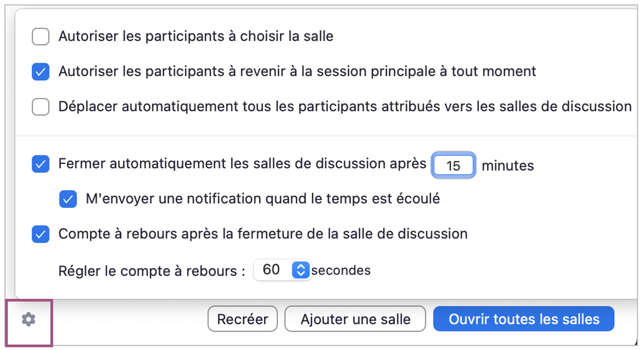Uncheck return to main session anytime
This screenshot has width=644, height=350.
pos(41,72)
